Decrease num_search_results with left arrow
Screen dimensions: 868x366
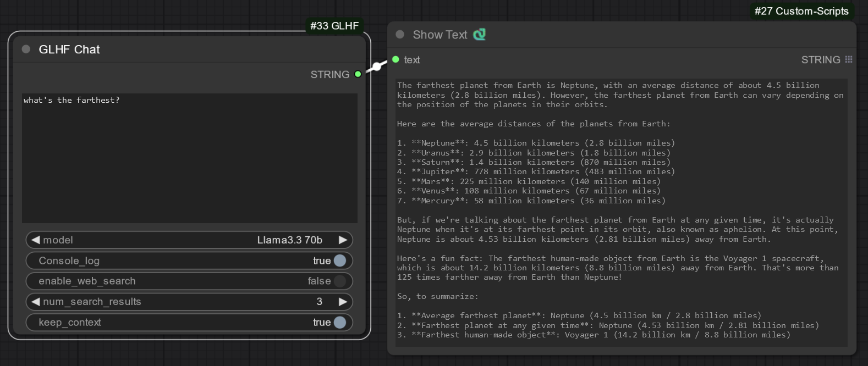[36, 302]
